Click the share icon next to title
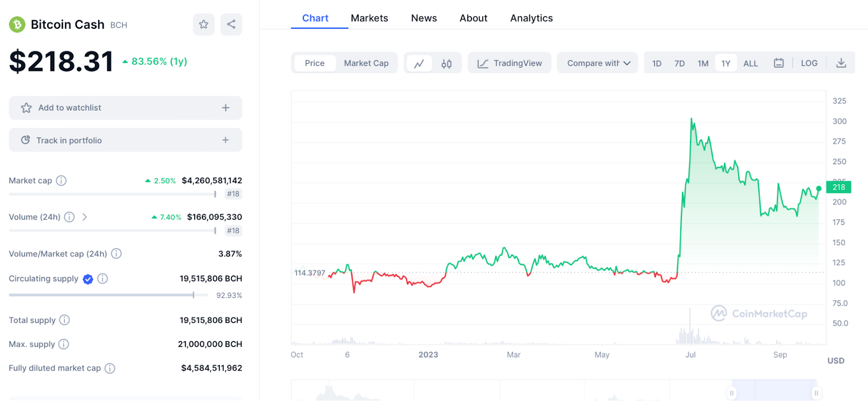Screen dimensions: 868x401 pyautogui.click(x=231, y=24)
